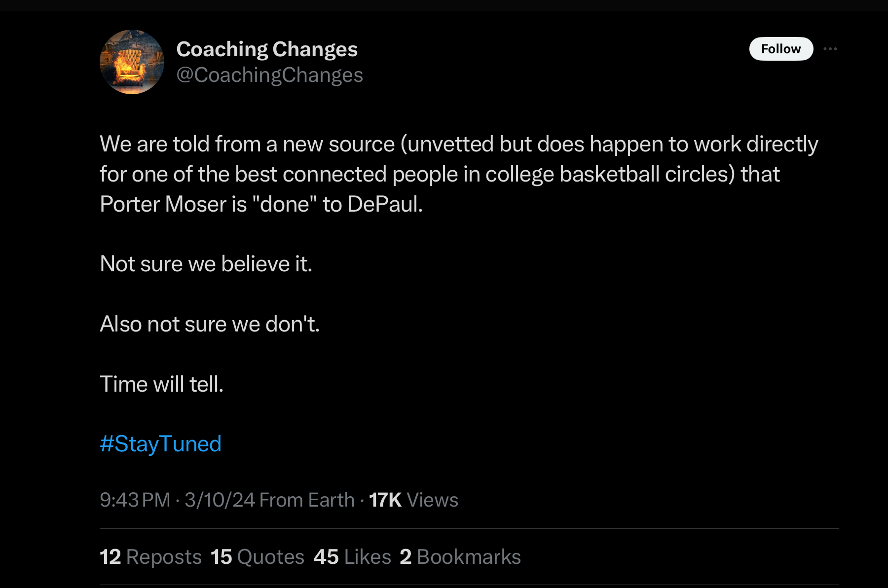Show the 15 Quotes list

tap(257, 556)
